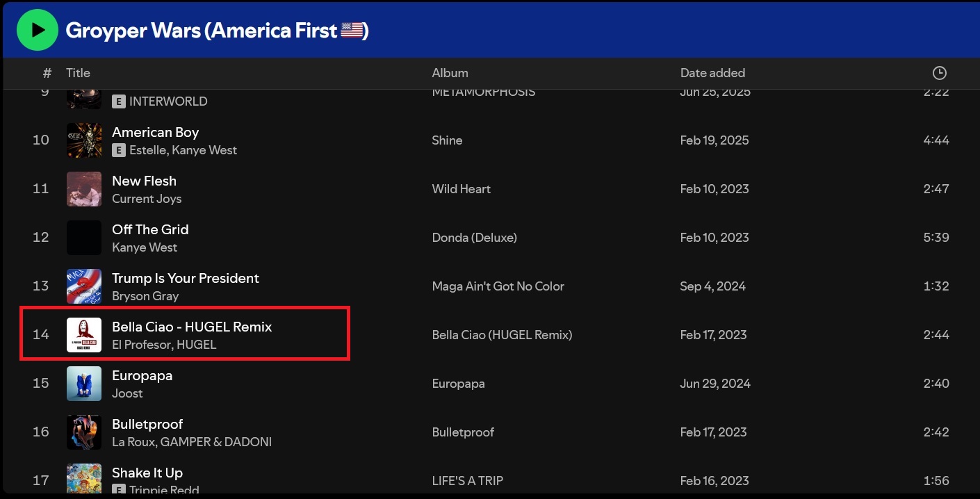This screenshot has width=980, height=499.
Task: Select Bella Ciao - HUGEL Remix title
Action: tap(192, 327)
